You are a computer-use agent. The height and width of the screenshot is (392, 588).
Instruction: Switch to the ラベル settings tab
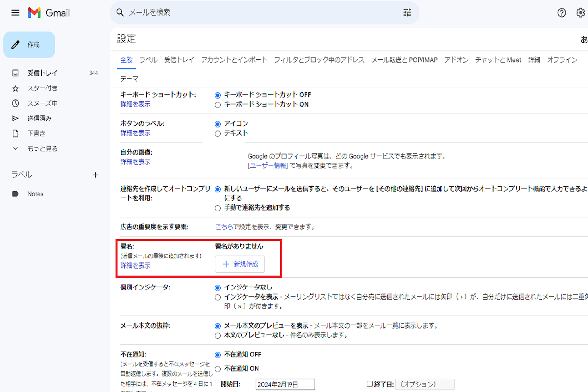148,60
